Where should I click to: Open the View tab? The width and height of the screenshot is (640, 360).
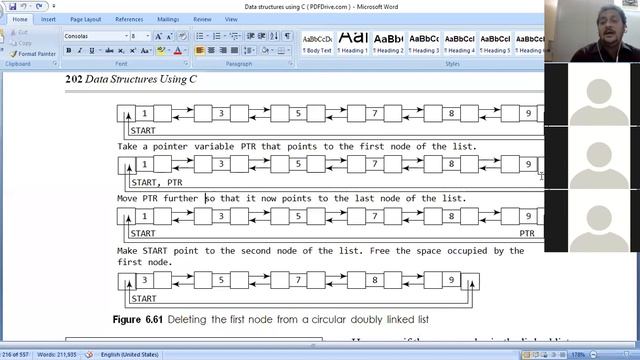231,19
